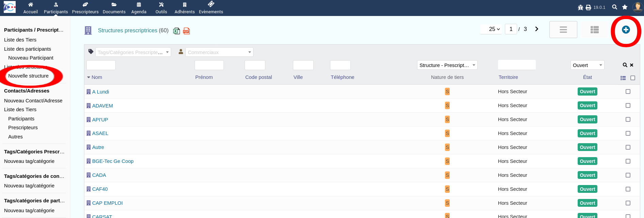644x218 pixels.
Task: Open the Tags/Catégories Prescripteurs dropdown
Action: pos(133,52)
